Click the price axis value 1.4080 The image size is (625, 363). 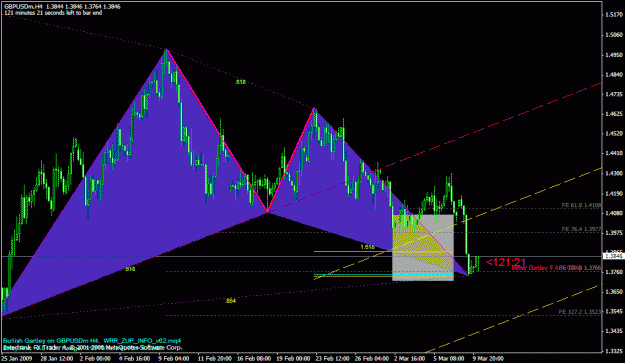(614, 213)
